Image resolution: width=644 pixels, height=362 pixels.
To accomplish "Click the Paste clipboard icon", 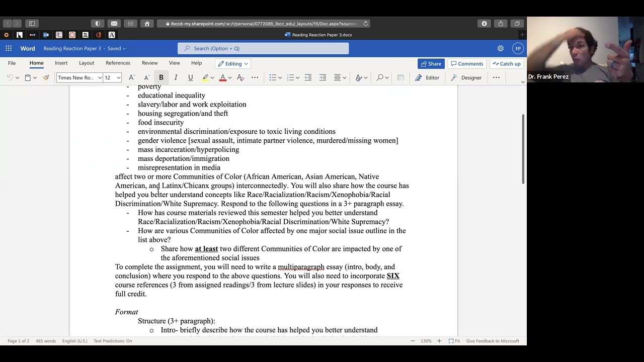I will click(x=28, y=77).
